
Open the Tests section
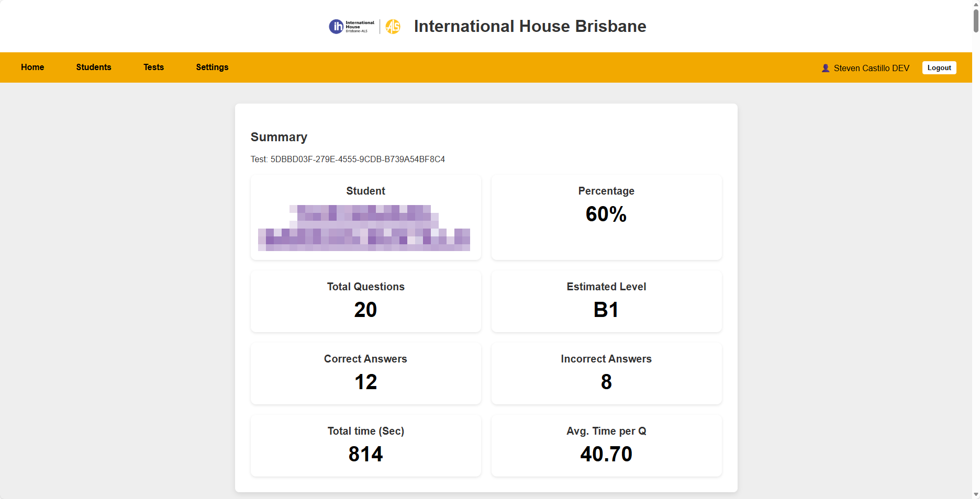(x=153, y=67)
